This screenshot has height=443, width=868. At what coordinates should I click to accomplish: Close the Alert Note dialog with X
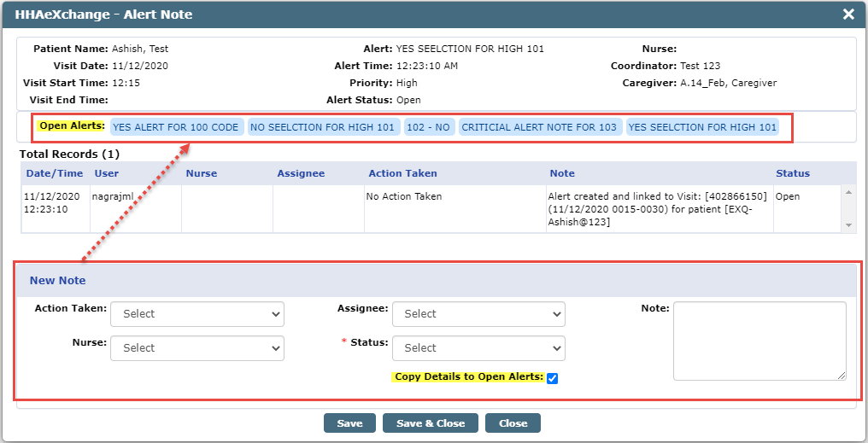848,15
